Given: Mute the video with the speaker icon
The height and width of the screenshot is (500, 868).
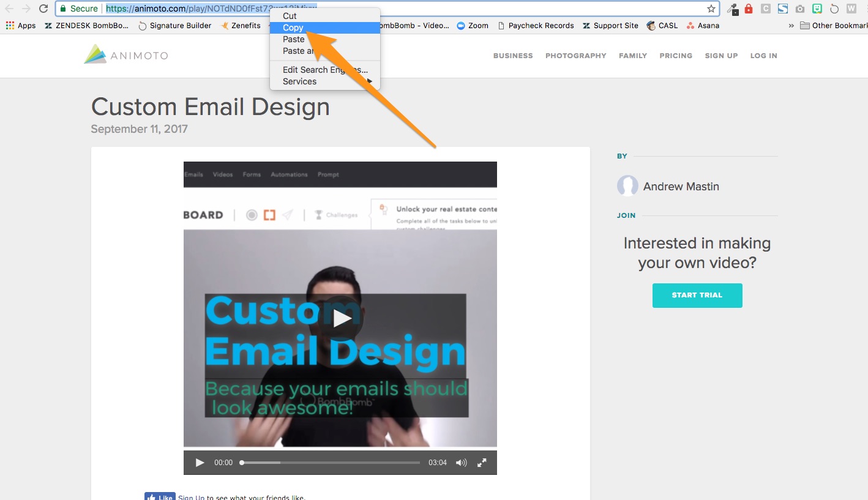Looking at the screenshot, I should click(x=461, y=463).
